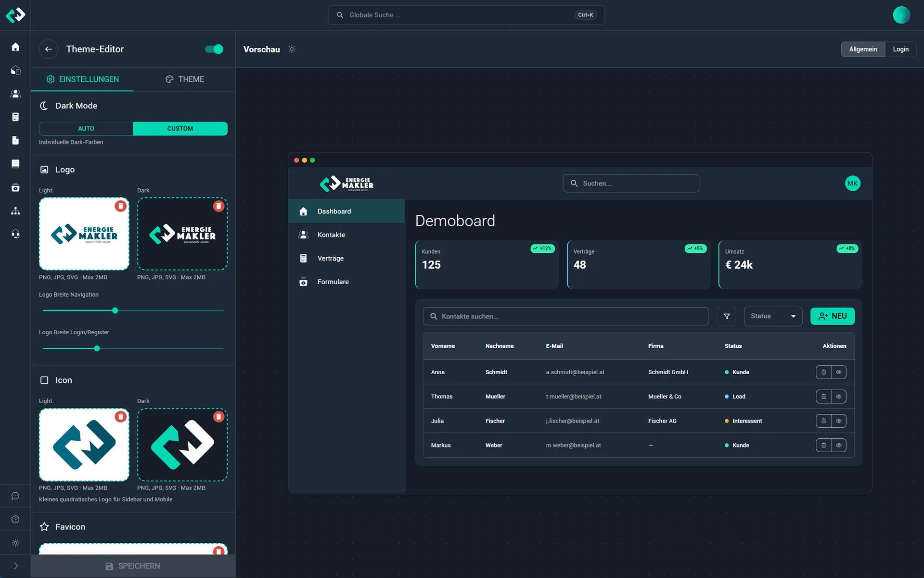The width and height of the screenshot is (924, 578).
Task: Switch to the THEME tab
Action: pyautogui.click(x=185, y=79)
